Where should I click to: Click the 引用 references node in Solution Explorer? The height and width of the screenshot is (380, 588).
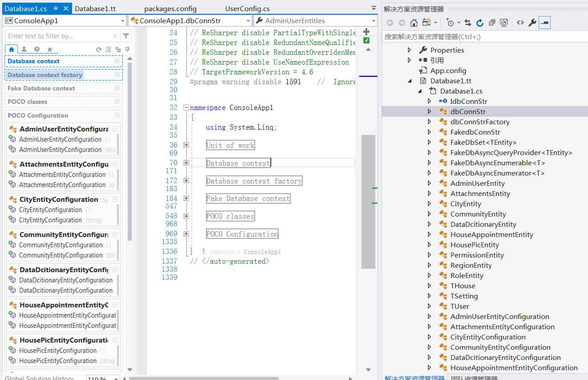437,60
